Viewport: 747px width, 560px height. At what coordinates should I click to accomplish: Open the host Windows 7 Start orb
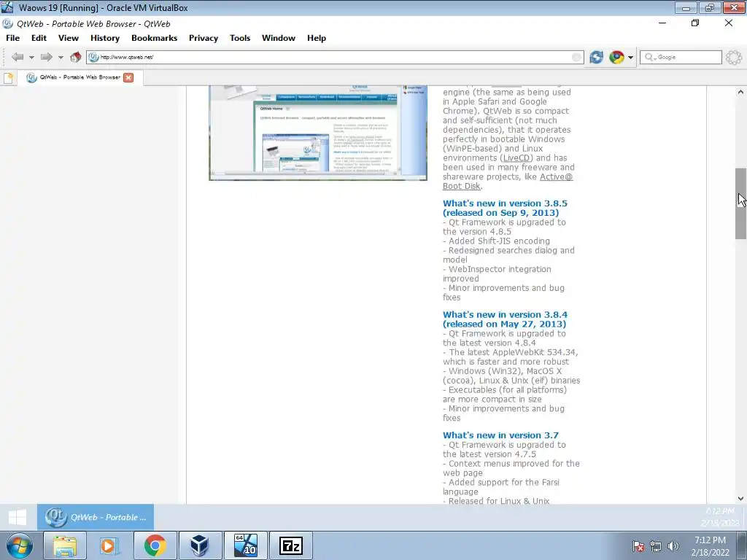pyautogui.click(x=19, y=546)
